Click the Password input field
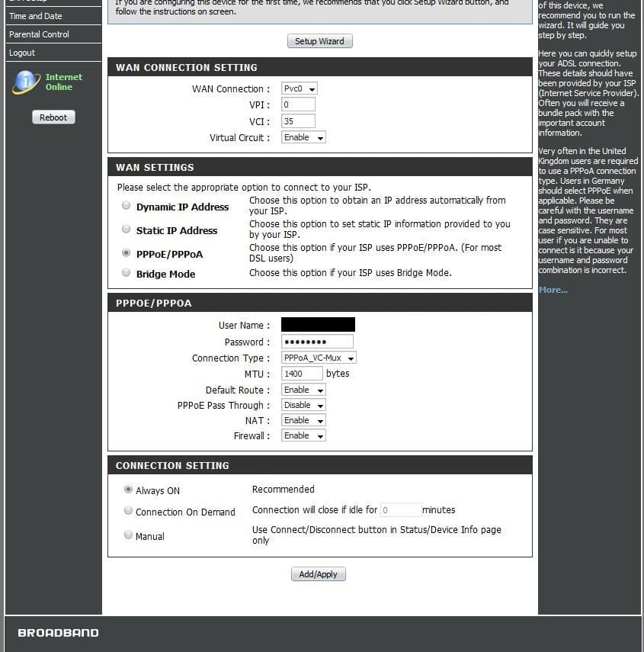The height and width of the screenshot is (652, 644). [x=318, y=342]
